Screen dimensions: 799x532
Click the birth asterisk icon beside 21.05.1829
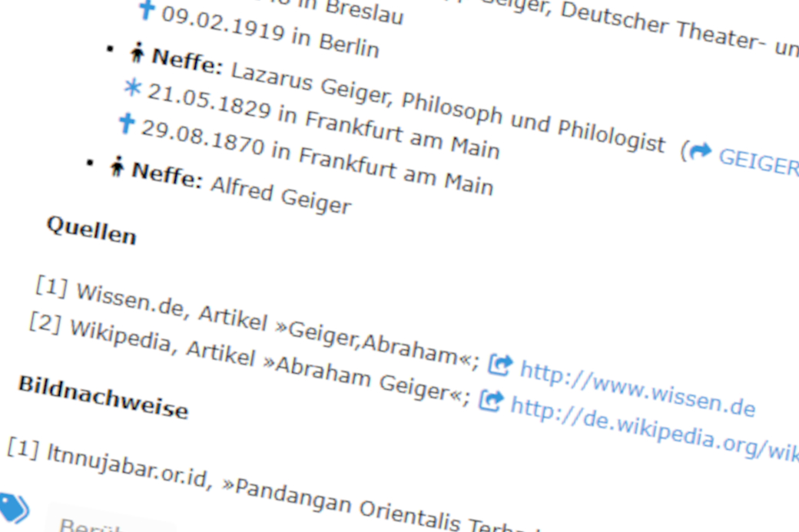[133, 88]
